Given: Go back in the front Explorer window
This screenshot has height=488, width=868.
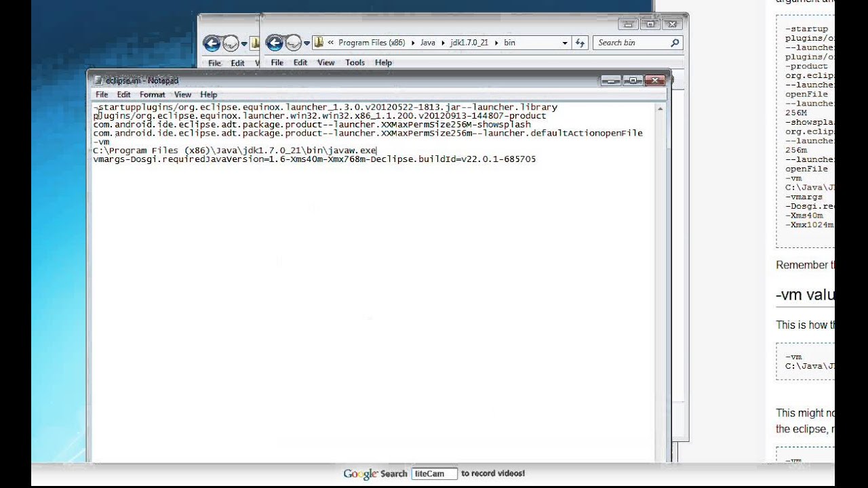Looking at the screenshot, I should (275, 43).
